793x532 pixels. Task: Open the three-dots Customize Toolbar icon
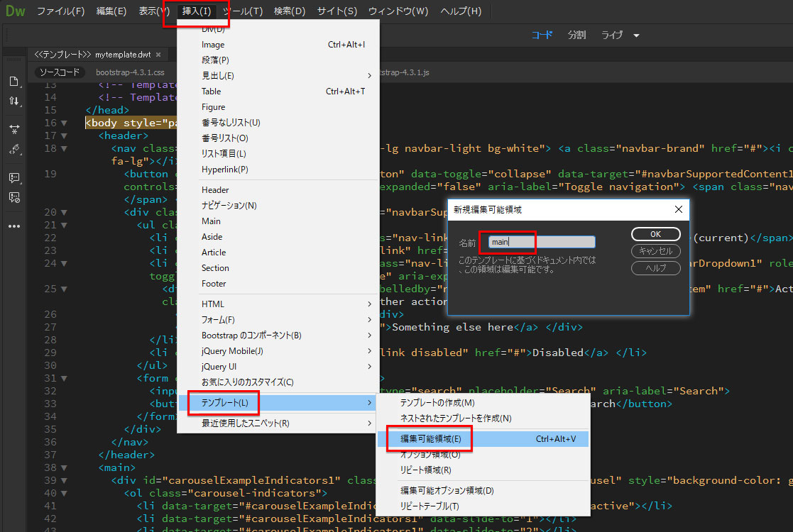14,226
